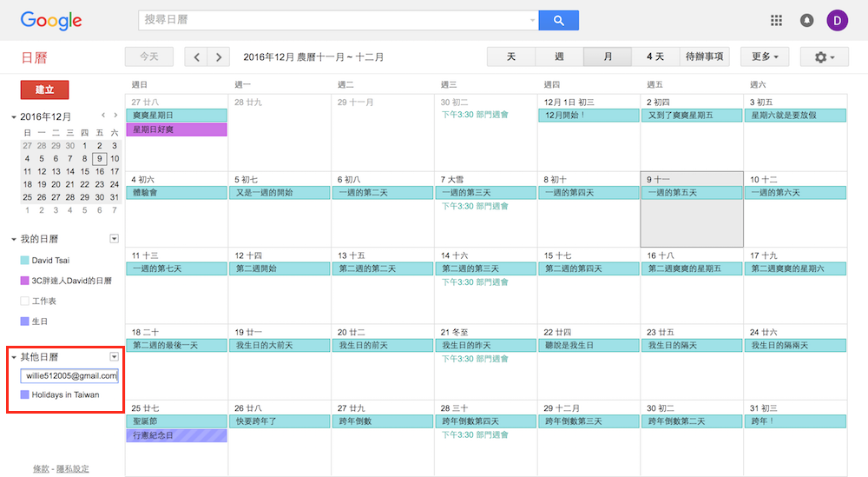868x477 pixels.
Task: Collapse the 其他日曆 section
Action: point(14,357)
